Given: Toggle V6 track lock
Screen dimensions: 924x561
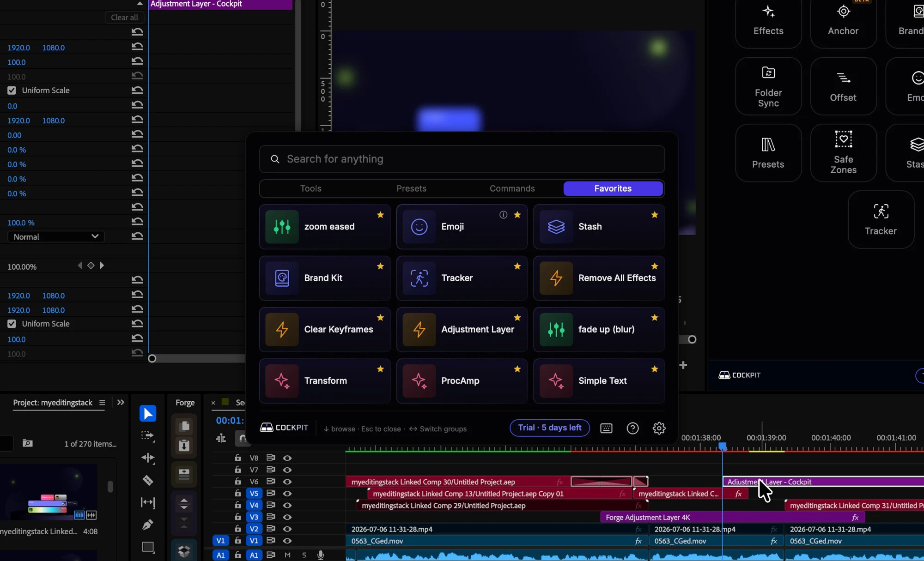Looking at the screenshot, I should (x=238, y=482).
